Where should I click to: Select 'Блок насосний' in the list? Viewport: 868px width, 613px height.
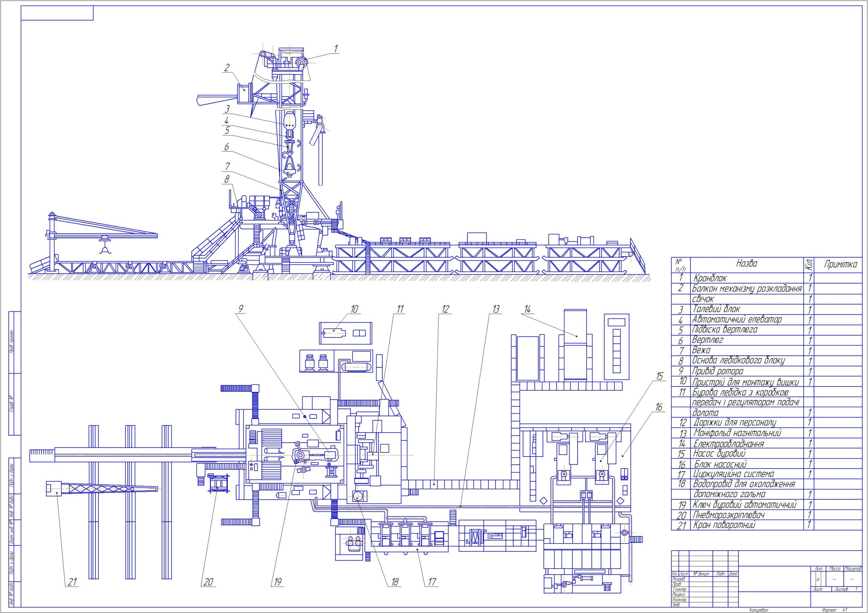tap(720, 464)
